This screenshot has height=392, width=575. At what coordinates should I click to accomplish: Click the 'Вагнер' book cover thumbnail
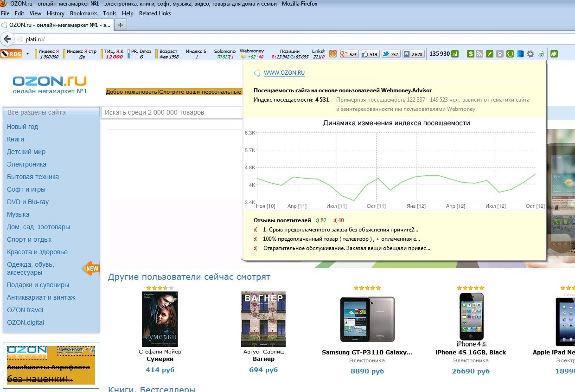(263, 319)
